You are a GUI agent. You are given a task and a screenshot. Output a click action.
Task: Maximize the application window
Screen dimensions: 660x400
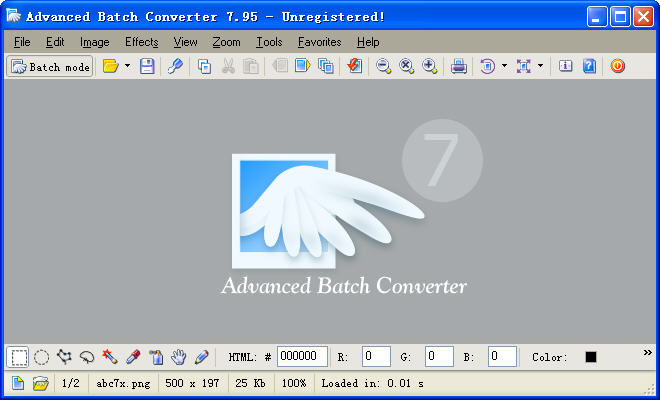(x=620, y=16)
